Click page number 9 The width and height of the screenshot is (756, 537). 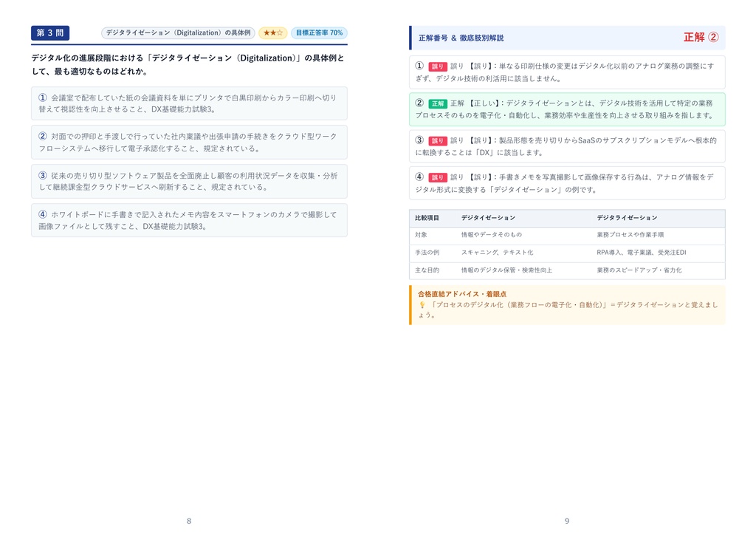point(567,521)
